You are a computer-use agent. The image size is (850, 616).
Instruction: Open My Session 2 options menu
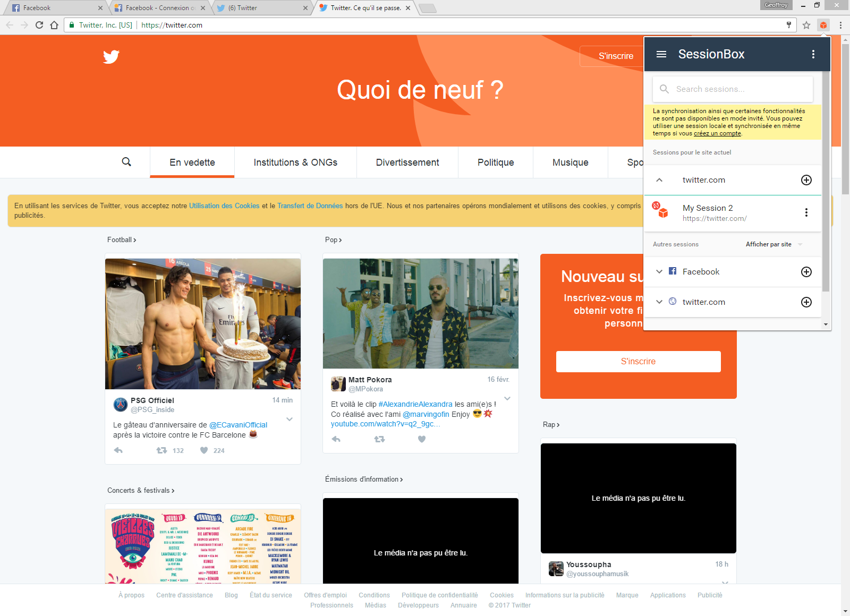point(806,212)
